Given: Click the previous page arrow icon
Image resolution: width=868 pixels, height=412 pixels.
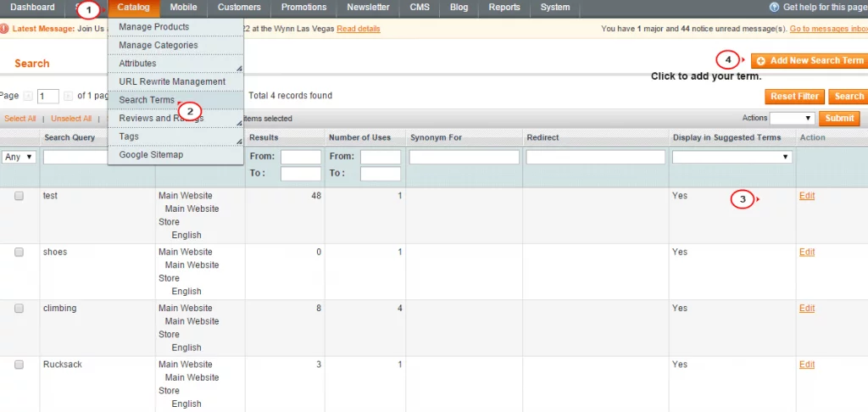Looking at the screenshot, I should [x=28, y=97].
